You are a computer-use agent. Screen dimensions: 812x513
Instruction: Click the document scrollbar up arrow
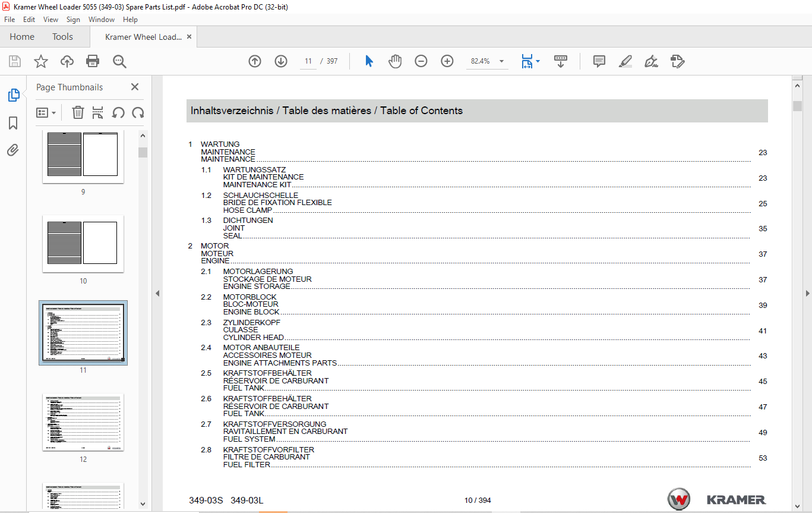(x=797, y=85)
